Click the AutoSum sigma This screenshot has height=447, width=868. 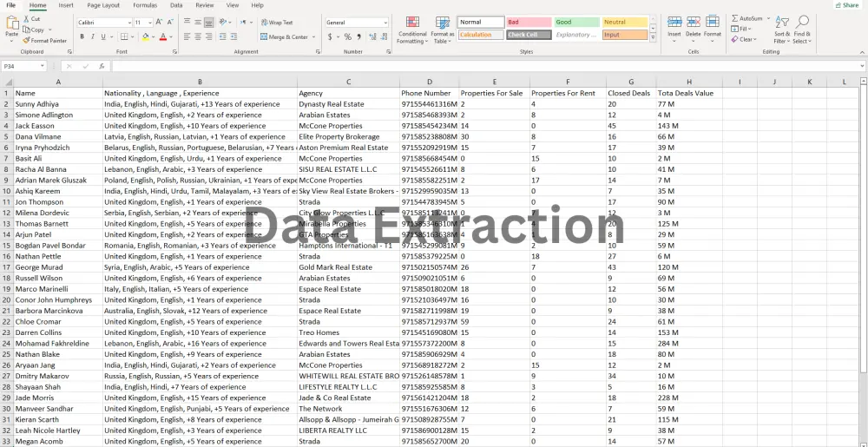tap(734, 18)
